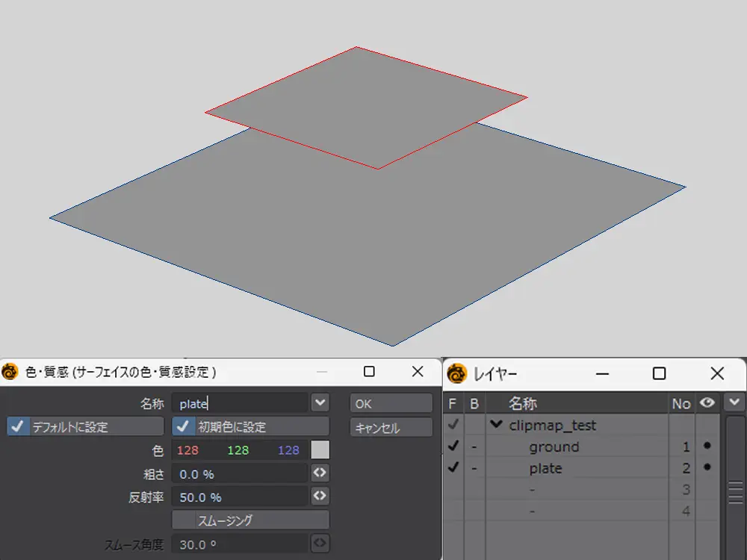Click the envelope button beside スムース角度
Viewport: 747px width, 560px height.
pos(320,544)
